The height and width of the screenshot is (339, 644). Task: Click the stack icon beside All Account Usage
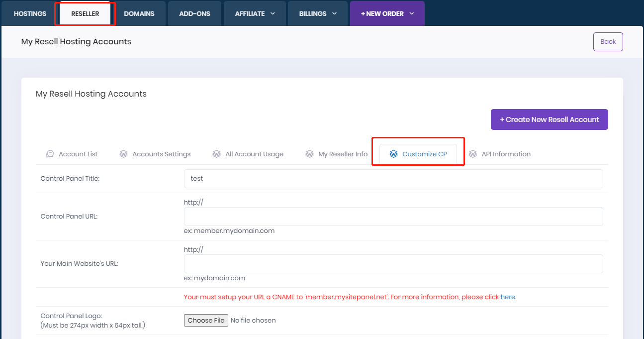click(x=216, y=154)
